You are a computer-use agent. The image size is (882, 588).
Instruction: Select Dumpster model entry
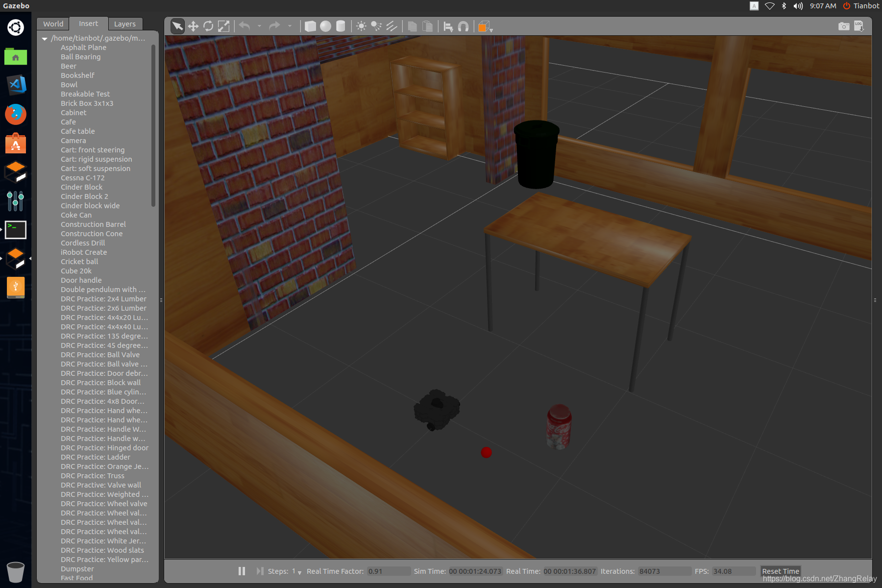(77, 569)
